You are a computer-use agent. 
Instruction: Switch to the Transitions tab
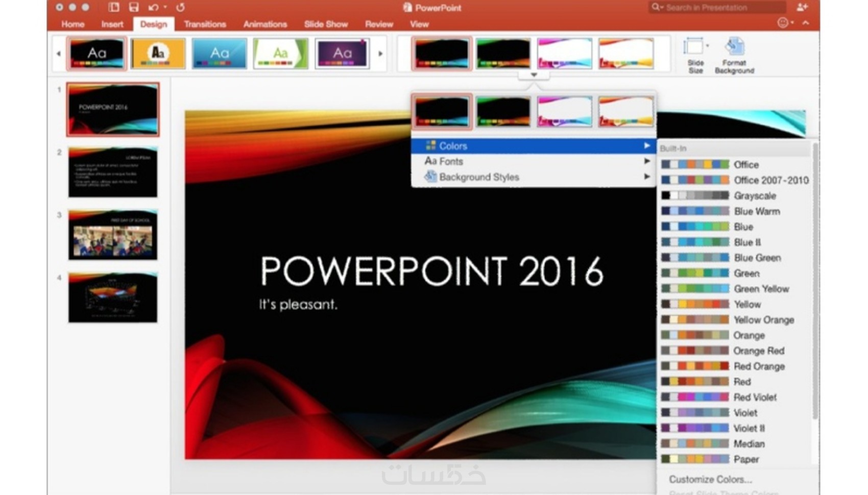205,24
